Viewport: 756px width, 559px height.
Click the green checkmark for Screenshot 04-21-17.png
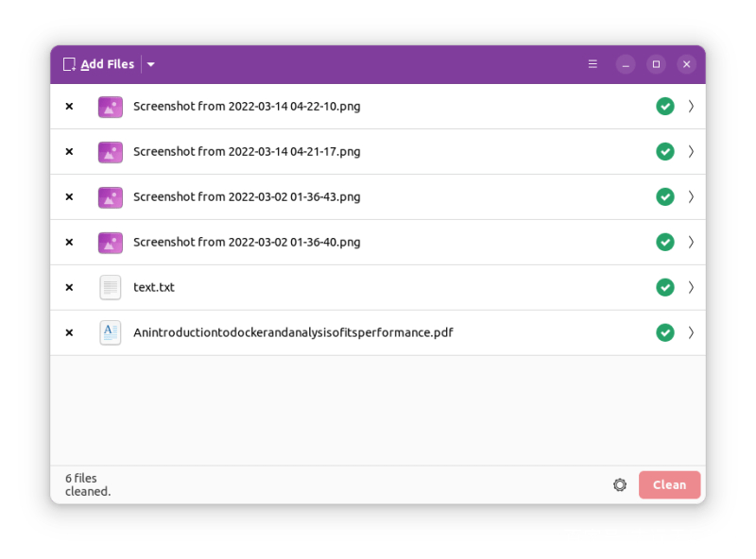[665, 151]
